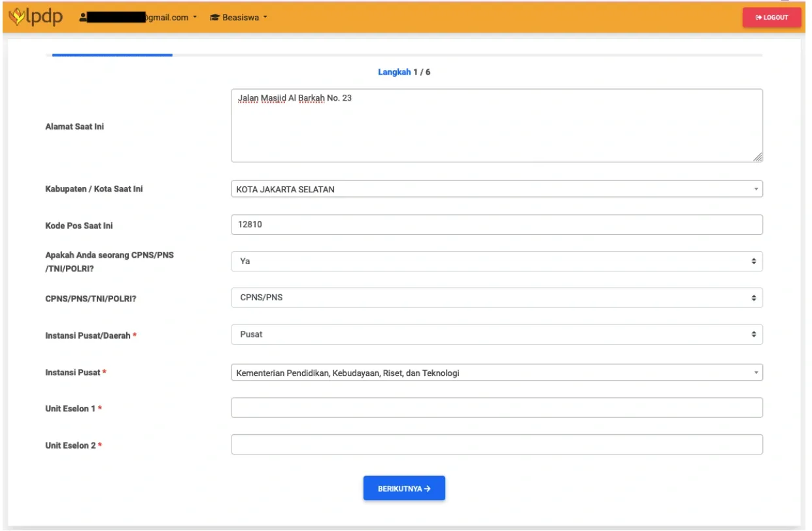Image resolution: width=812 pixels, height=531 pixels.
Task: Open the Kabupaten / Kota Saat Ini dropdown
Action: 497,189
